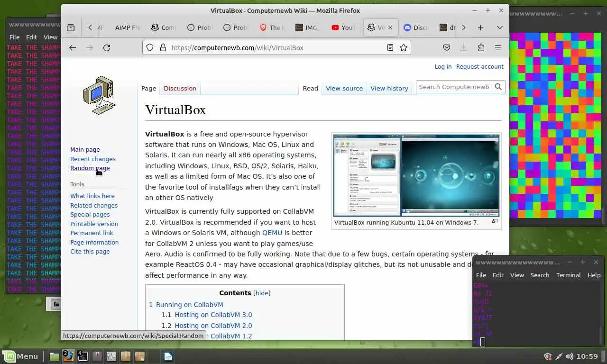This screenshot has height=364, width=607.
Task: Switch to the YouTube browser tab
Action: click(344, 27)
